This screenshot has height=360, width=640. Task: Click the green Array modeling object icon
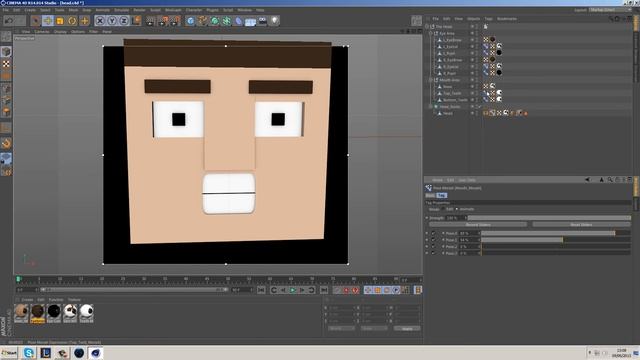point(227,20)
